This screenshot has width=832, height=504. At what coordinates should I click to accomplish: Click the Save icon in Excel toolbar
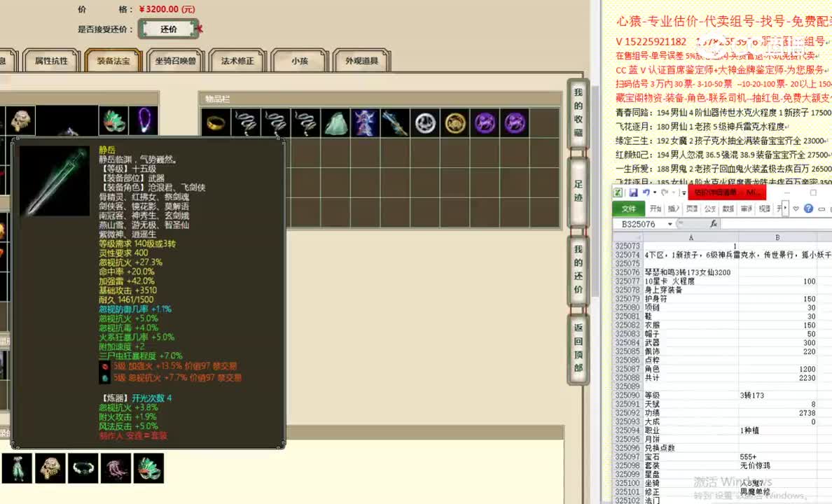tap(633, 192)
